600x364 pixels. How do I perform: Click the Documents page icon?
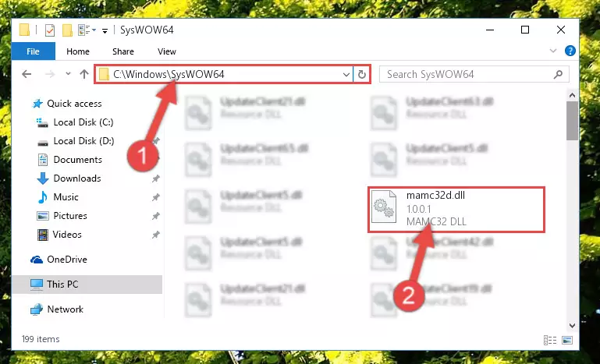[43, 160]
